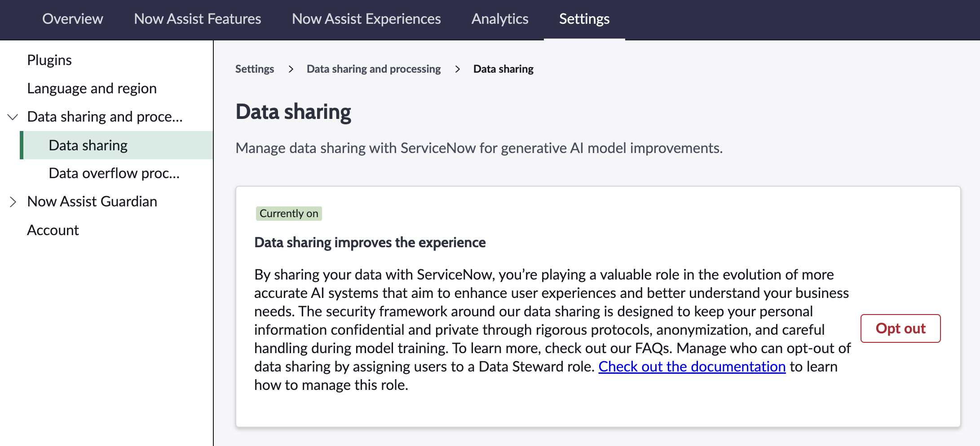
Task: Open Account settings in sidebar
Action: pos(53,230)
